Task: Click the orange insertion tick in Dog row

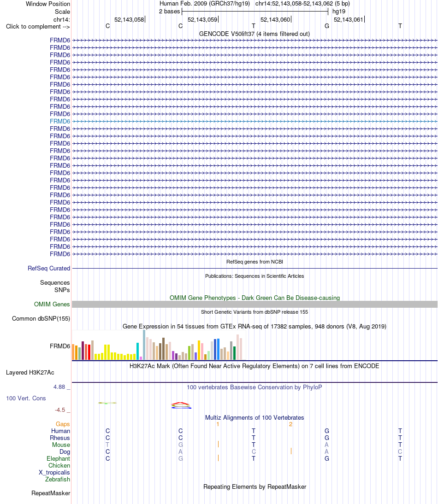Action: pyautogui.click(x=291, y=451)
